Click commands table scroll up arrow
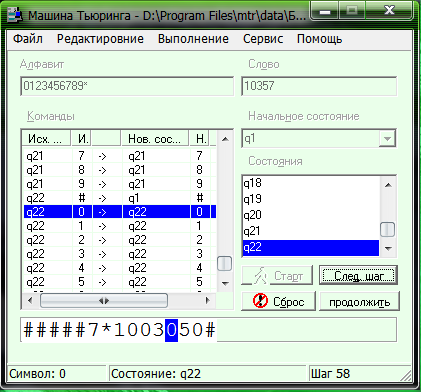This screenshot has width=421, height=392. pyautogui.click(x=225, y=139)
